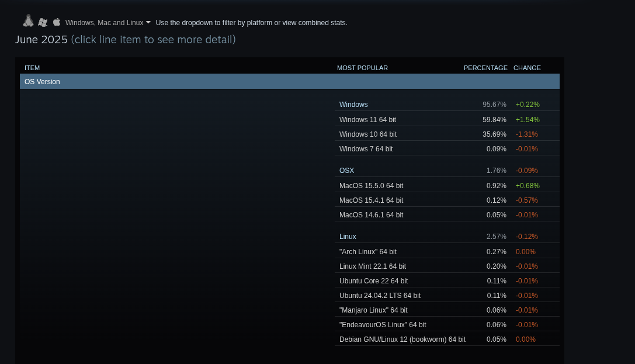Click the Apple logo platform icon

pos(57,22)
